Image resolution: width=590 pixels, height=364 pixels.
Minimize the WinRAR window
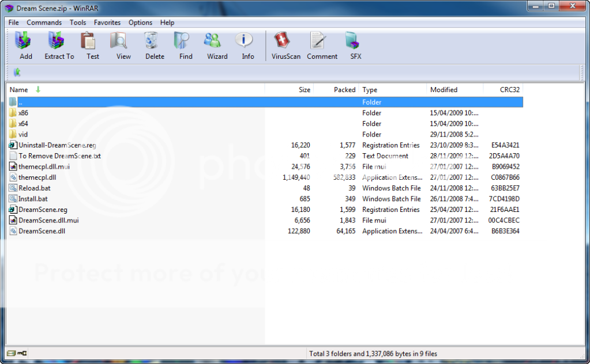[535, 6]
